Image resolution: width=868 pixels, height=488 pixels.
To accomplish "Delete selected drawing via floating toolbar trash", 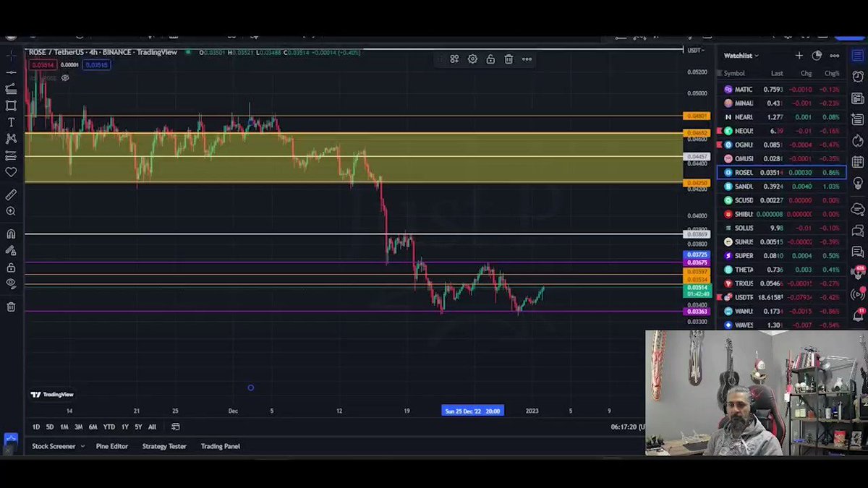I will (x=509, y=59).
